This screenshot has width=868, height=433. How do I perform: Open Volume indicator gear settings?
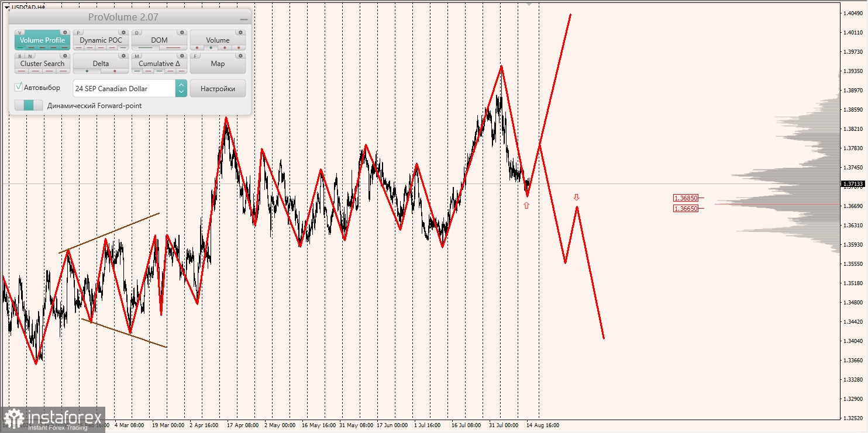[x=240, y=32]
